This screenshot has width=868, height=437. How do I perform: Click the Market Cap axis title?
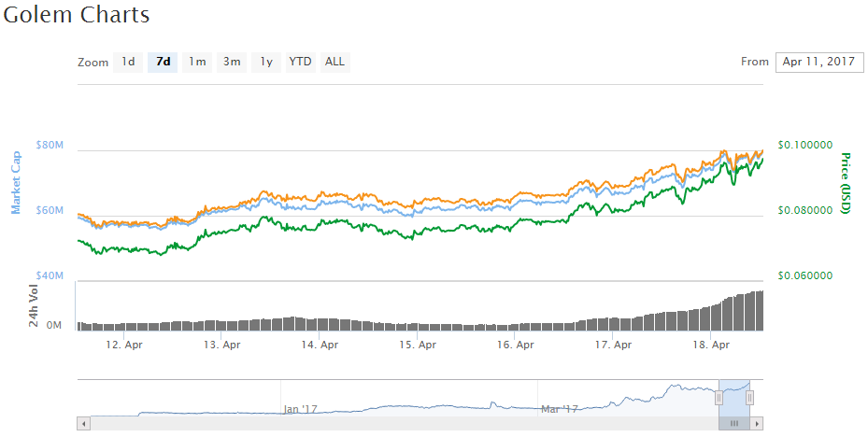(x=16, y=182)
